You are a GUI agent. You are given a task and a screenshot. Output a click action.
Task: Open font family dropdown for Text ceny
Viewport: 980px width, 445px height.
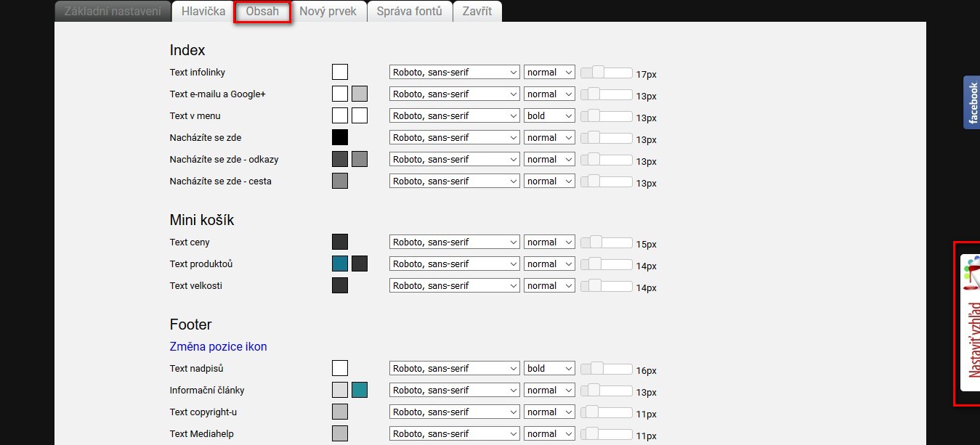pos(455,242)
